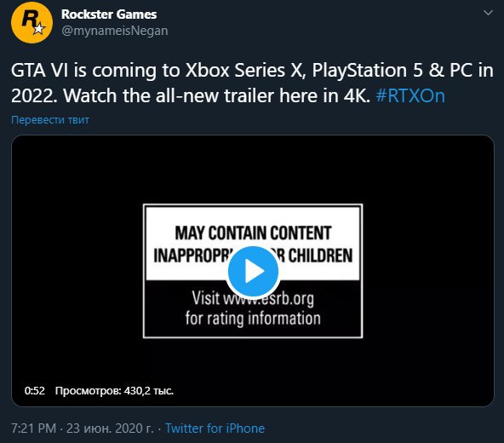Click the 'Visit www.esrb.org' text in video
504x443 pixels.
click(x=253, y=298)
